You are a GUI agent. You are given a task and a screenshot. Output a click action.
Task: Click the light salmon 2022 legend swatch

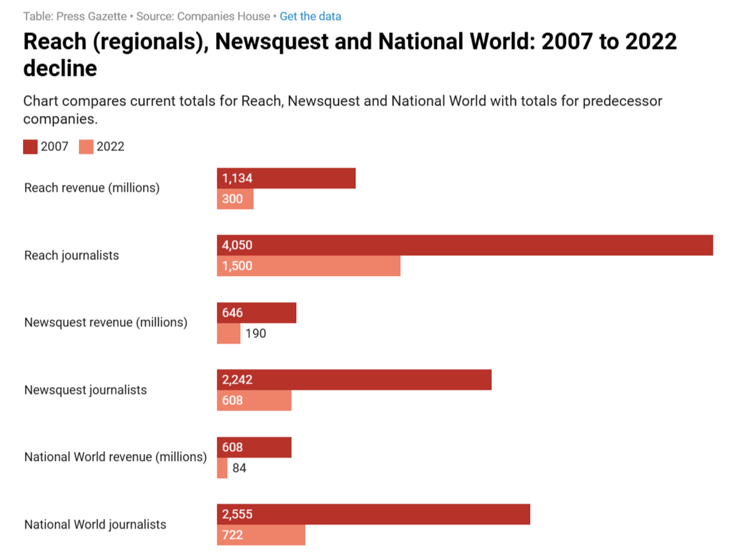click(x=86, y=147)
